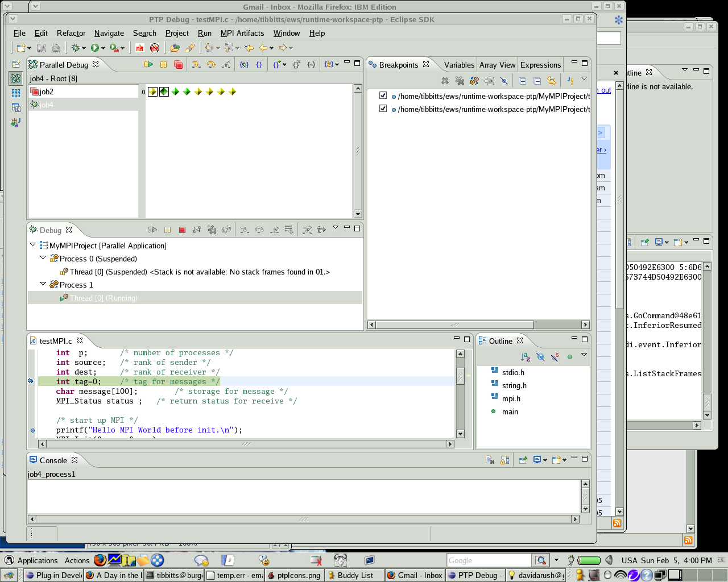Open Firefox launcher in GNOME panel
Screen dimensions: 728x582
click(x=100, y=560)
